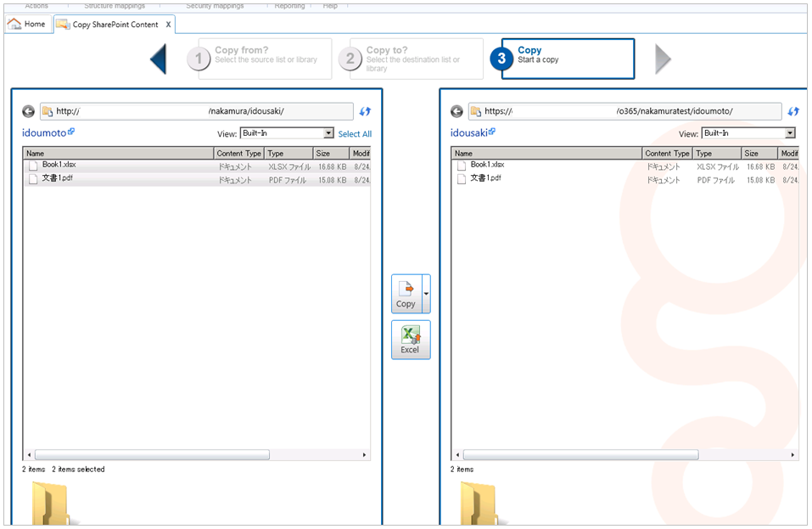Open right pane View dropdown
This screenshot has height=529, width=812.
tap(790, 133)
